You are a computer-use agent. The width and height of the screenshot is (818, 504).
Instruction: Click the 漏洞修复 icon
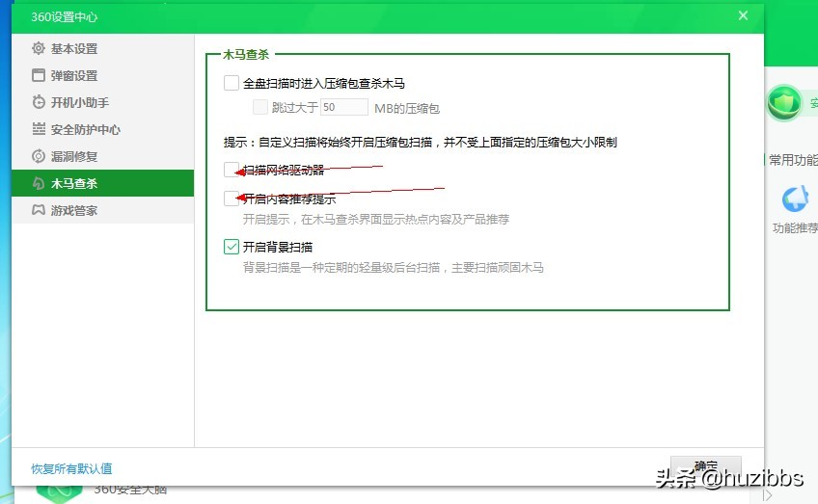click(39, 156)
